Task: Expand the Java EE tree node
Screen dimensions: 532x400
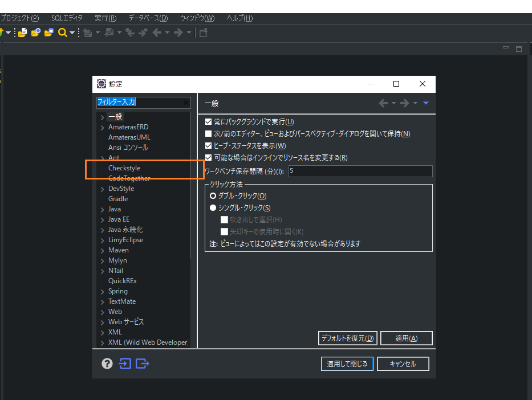Action: click(103, 220)
